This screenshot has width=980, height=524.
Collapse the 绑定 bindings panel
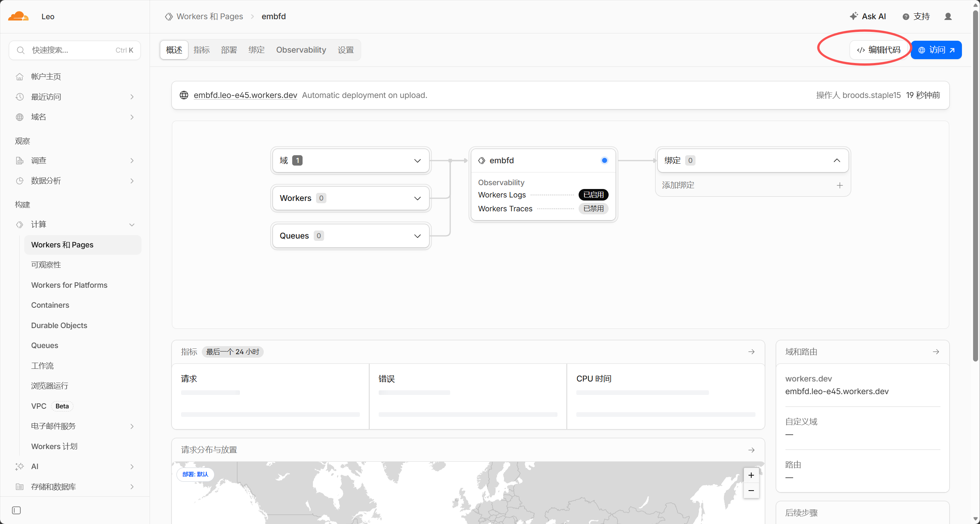[837, 161]
